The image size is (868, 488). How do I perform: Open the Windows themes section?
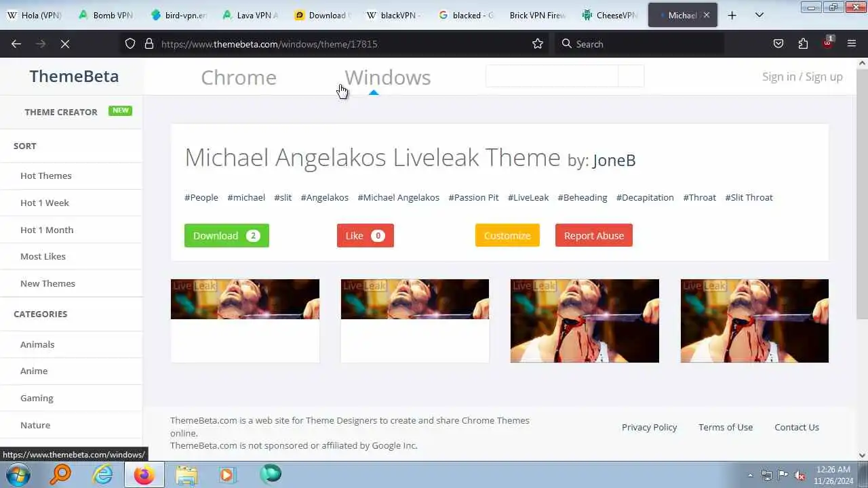(387, 77)
